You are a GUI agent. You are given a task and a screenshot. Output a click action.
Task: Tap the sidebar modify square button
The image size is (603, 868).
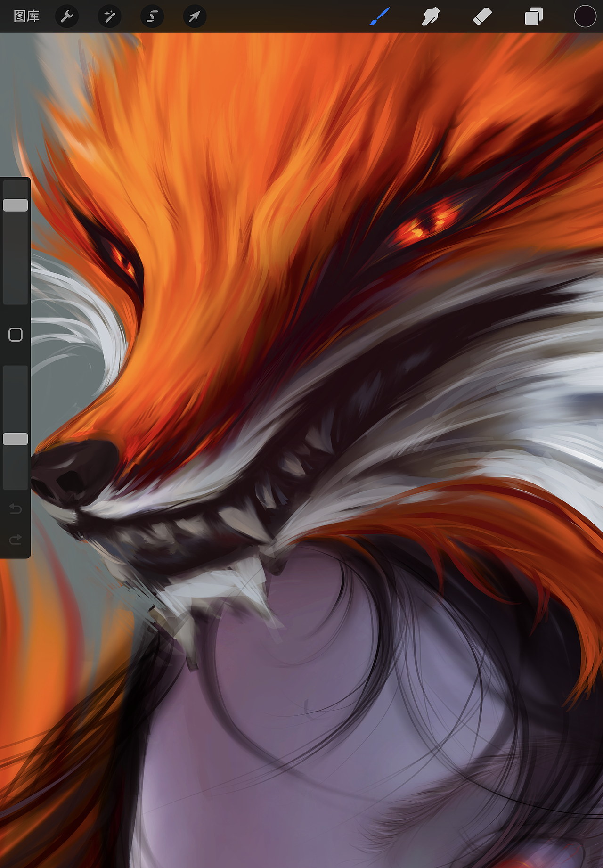(16, 335)
